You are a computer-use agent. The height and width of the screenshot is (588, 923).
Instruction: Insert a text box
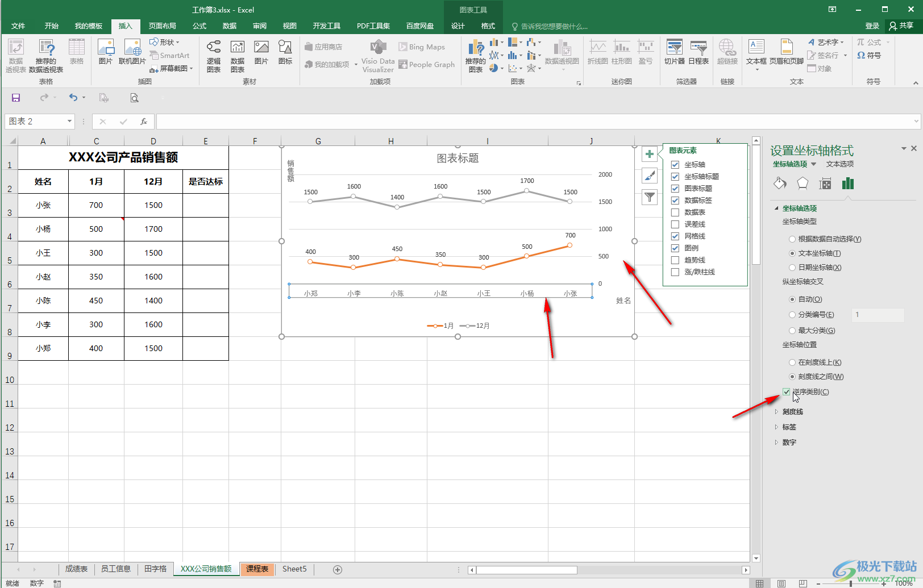coord(756,55)
